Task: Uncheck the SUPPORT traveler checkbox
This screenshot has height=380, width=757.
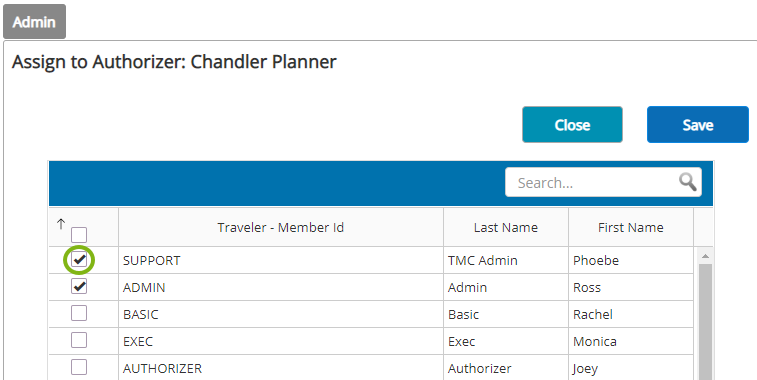Action: [79, 260]
